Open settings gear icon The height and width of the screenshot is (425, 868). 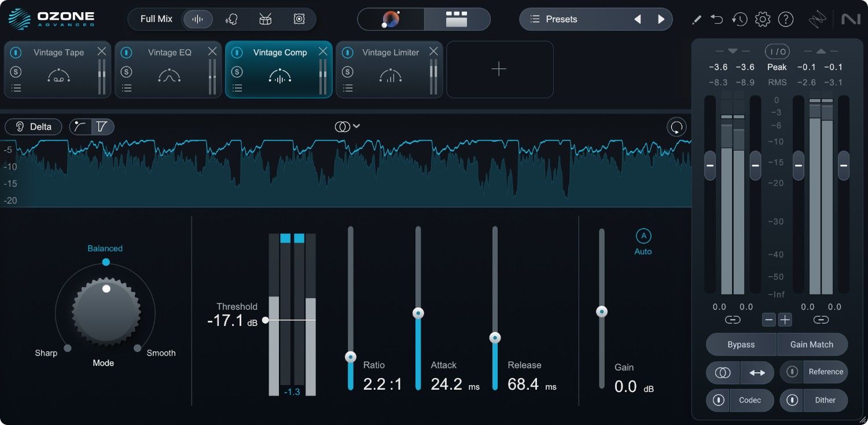pyautogui.click(x=763, y=19)
